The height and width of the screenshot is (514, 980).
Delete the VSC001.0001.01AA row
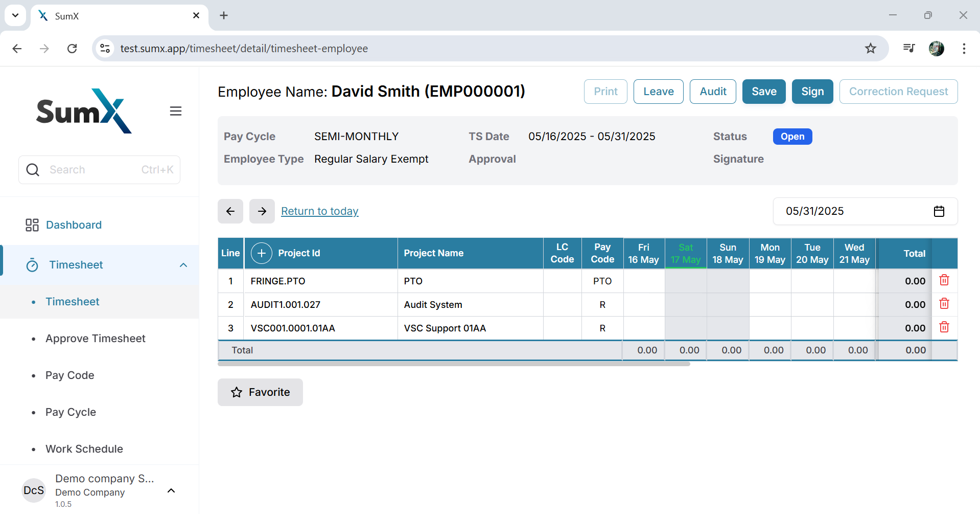[944, 327]
